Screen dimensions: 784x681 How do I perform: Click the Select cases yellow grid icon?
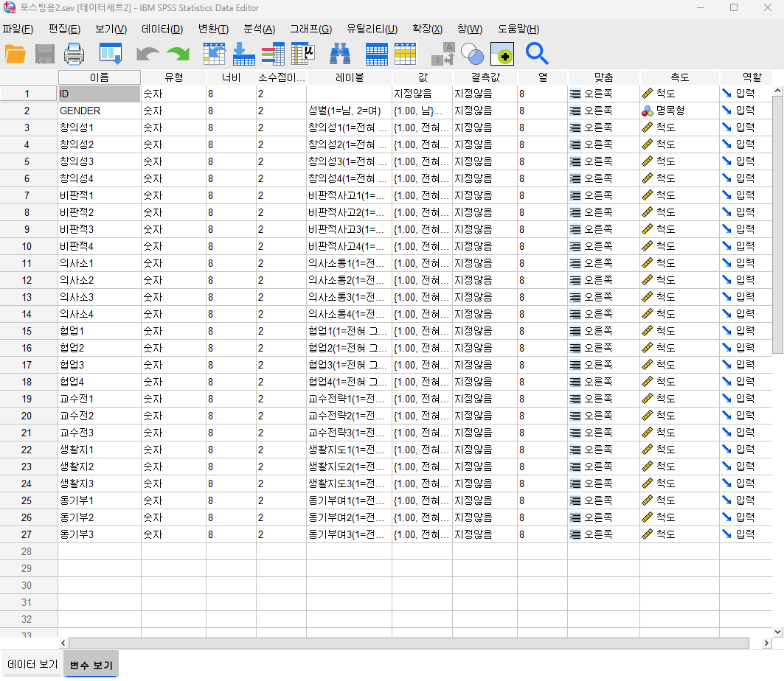coord(405,54)
